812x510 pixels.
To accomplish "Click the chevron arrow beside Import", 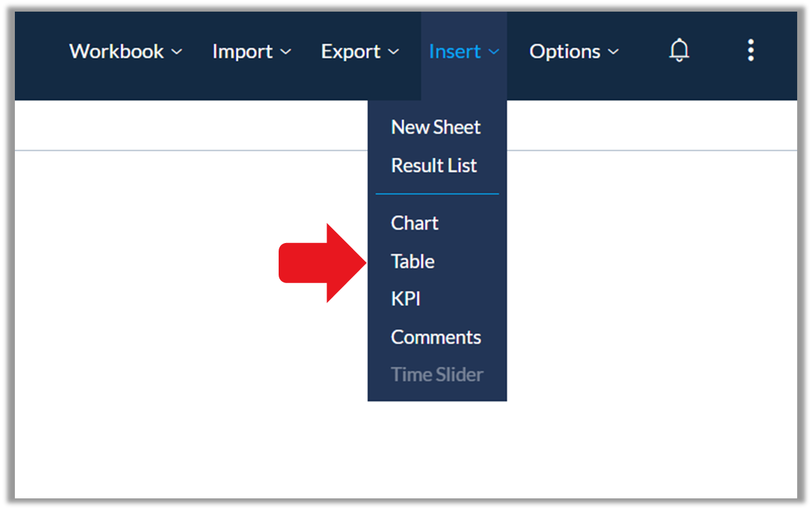I will [286, 52].
